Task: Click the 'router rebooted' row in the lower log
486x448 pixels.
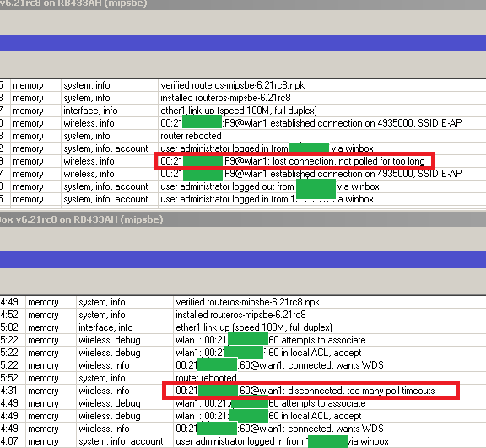Action: [243, 378]
